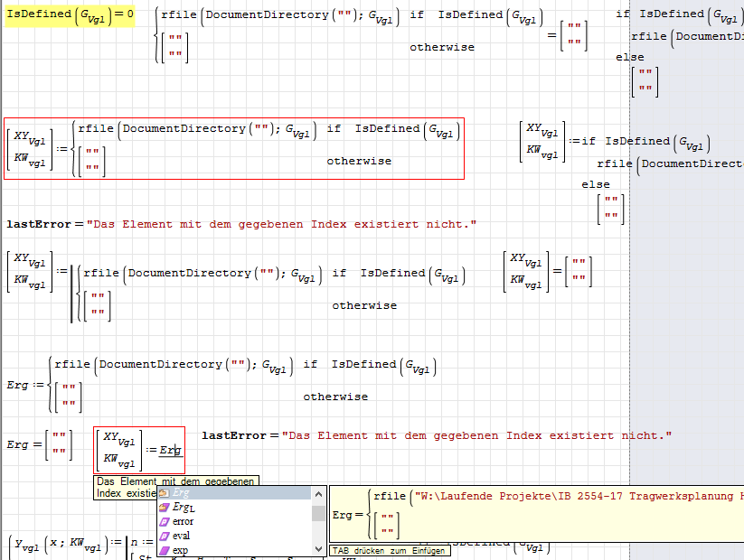This screenshot has height=560, width=744.
Task: Choose the Erg_L variable suggestion
Action: pos(184,508)
